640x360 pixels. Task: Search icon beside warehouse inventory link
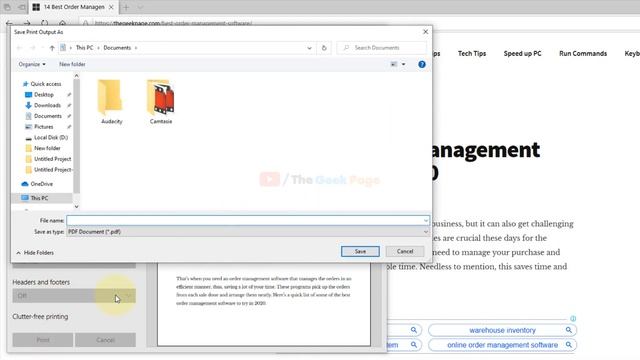[569, 330]
